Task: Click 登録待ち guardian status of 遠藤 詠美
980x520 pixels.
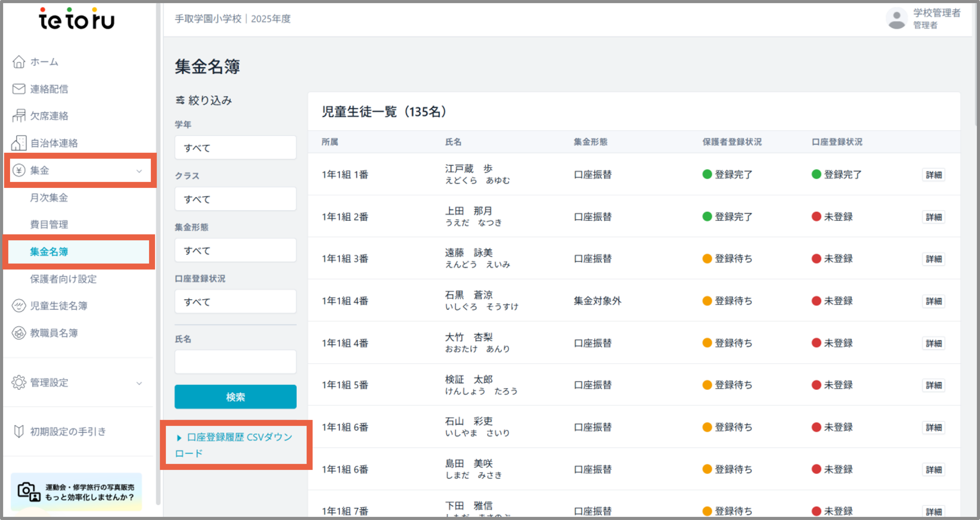Action: click(727, 259)
